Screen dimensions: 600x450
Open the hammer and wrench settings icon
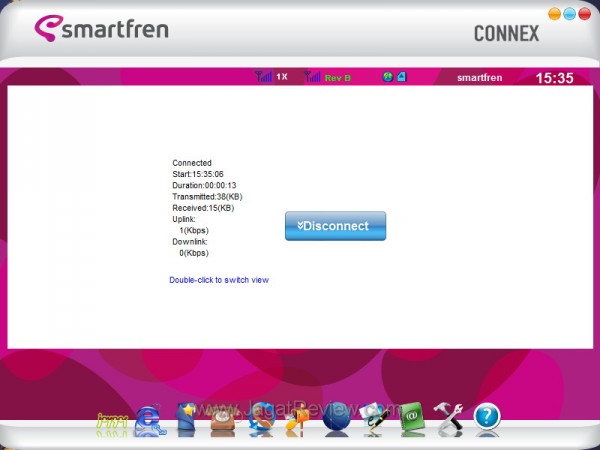pyautogui.click(x=449, y=416)
